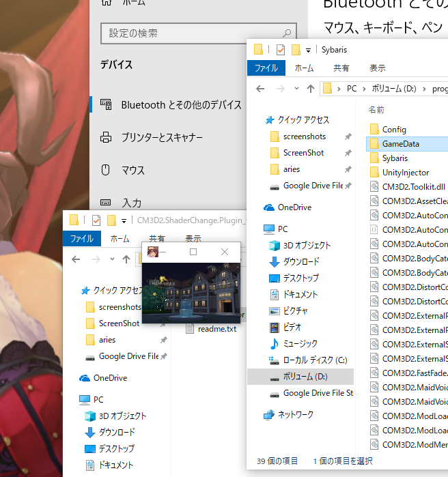Select PC in Sybaris navigation pane
The image size is (448, 477).
[283, 229]
